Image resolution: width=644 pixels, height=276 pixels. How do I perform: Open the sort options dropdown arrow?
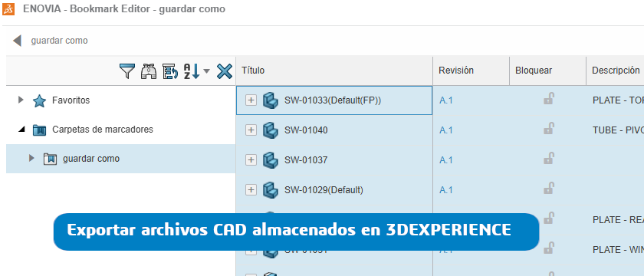coord(206,71)
